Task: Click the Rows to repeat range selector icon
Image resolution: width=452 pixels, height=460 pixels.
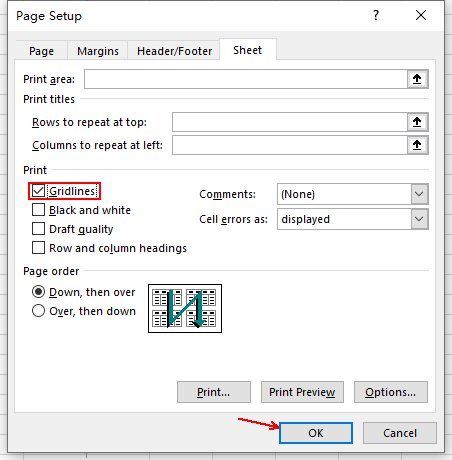Action: 417,122
